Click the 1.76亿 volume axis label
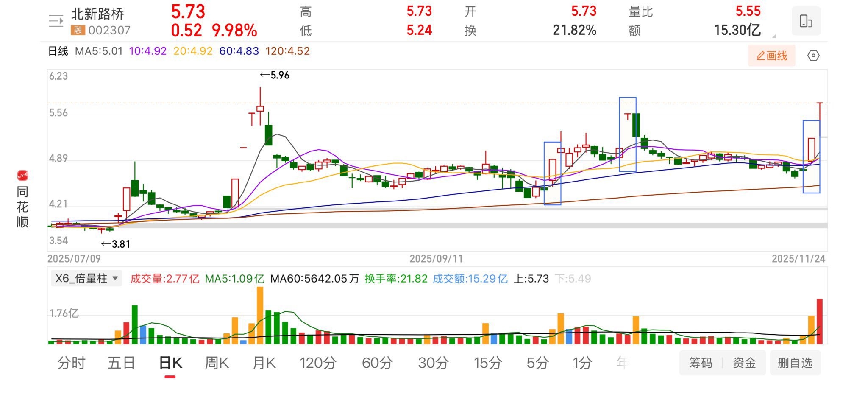868x400 pixels. (x=64, y=313)
